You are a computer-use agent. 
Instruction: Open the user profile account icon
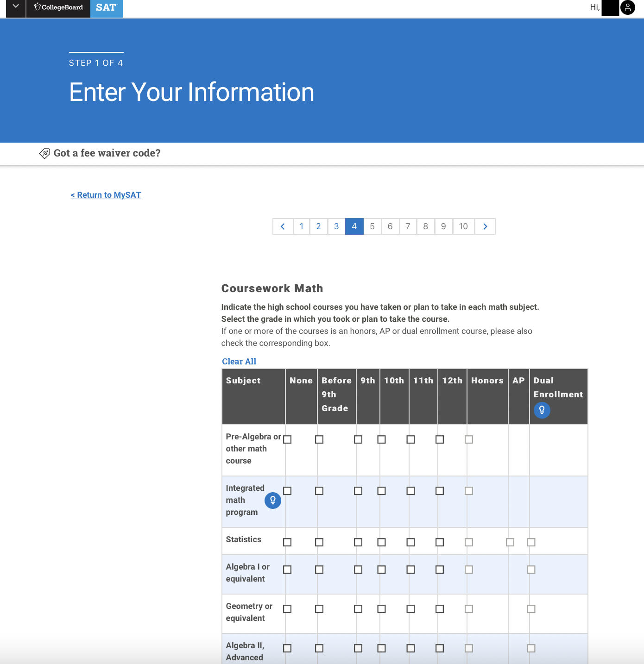click(628, 8)
